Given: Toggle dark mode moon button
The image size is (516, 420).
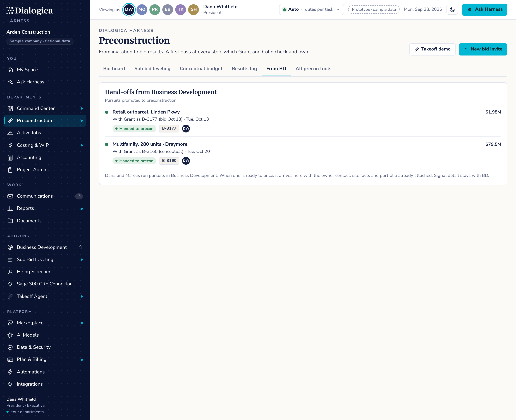Looking at the screenshot, I should pyautogui.click(x=452, y=10).
